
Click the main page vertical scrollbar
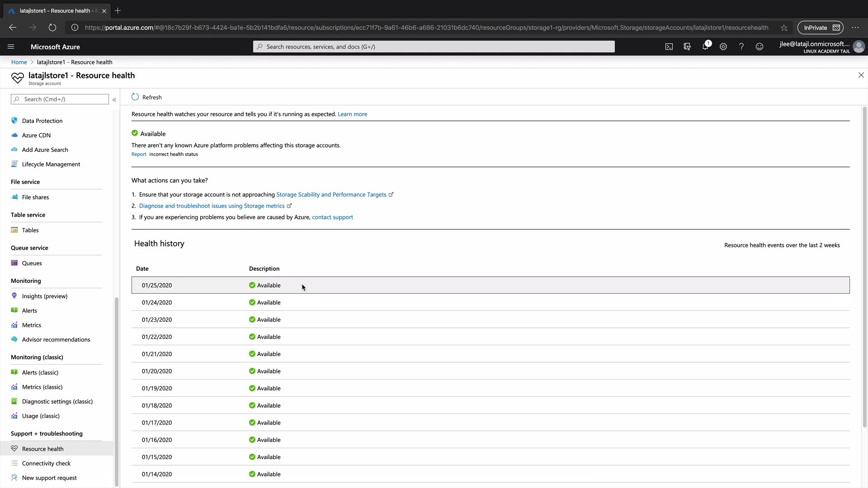[864, 267]
